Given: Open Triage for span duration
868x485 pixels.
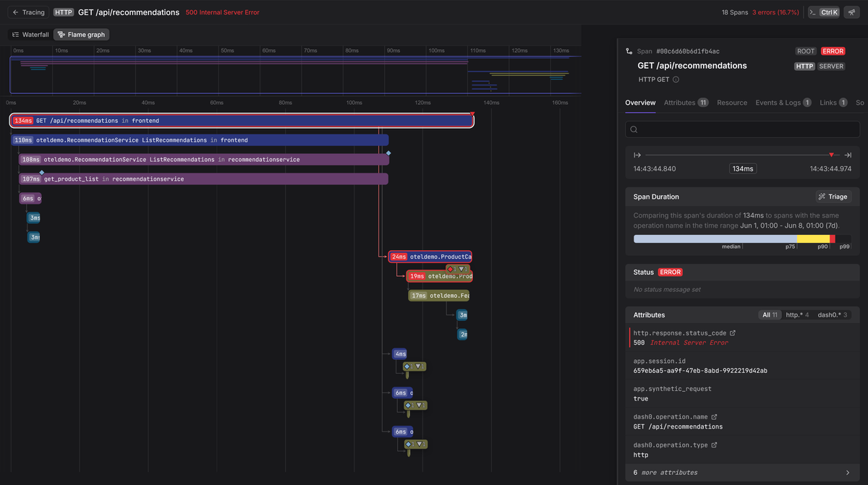Looking at the screenshot, I should 833,197.
